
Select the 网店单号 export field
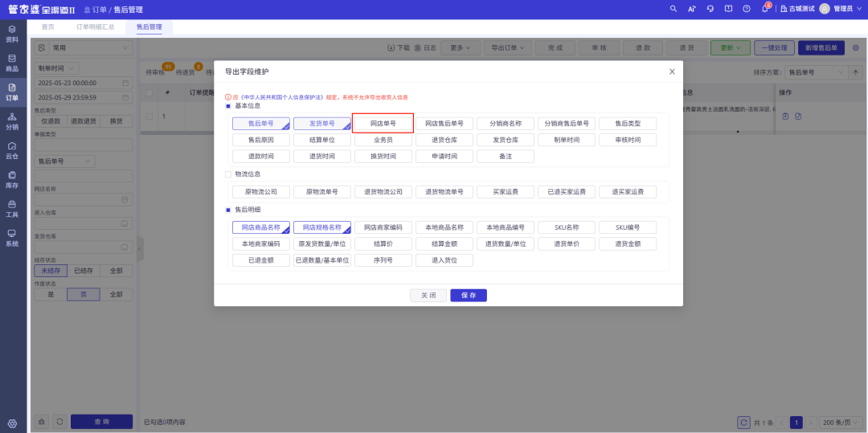click(x=383, y=124)
